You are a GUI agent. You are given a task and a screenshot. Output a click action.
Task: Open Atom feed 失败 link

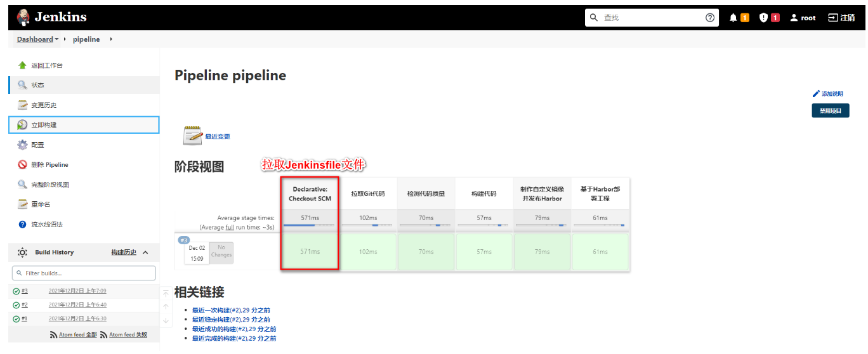point(128,335)
